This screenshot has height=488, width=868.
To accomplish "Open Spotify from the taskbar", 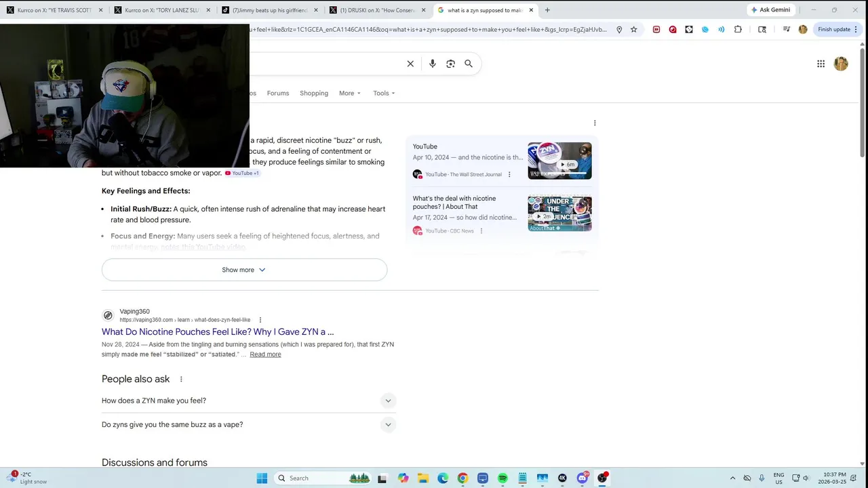I will pyautogui.click(x=502, y=479).
